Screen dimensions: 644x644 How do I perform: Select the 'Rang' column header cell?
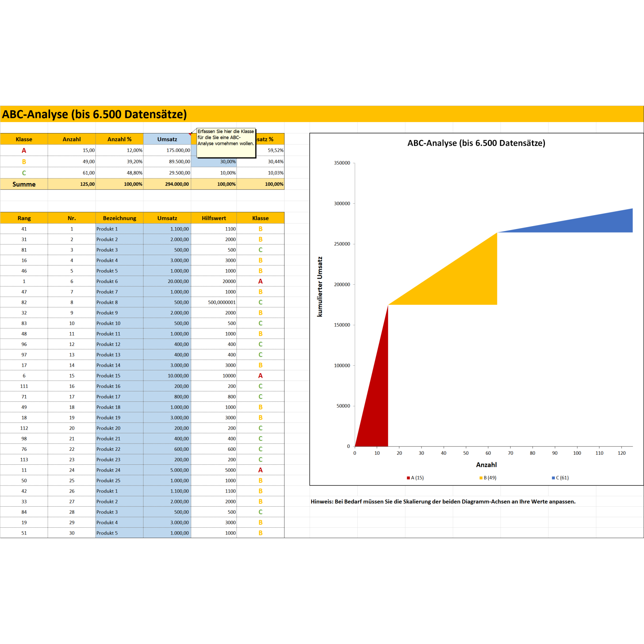coord(24,218)
